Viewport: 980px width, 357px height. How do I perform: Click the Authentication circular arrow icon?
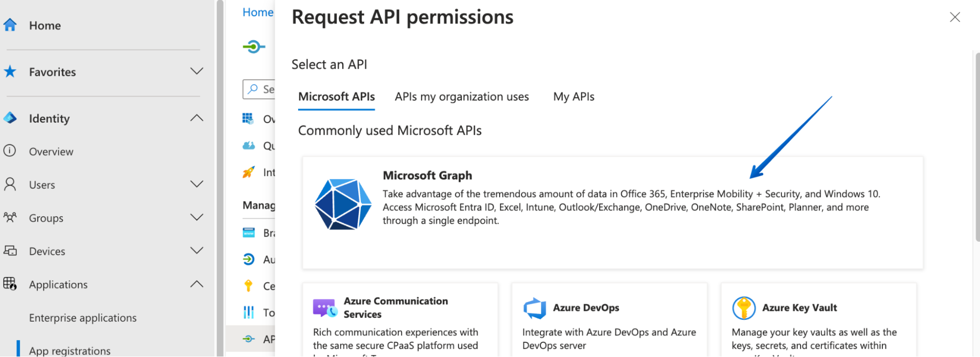tap(249, 259)
